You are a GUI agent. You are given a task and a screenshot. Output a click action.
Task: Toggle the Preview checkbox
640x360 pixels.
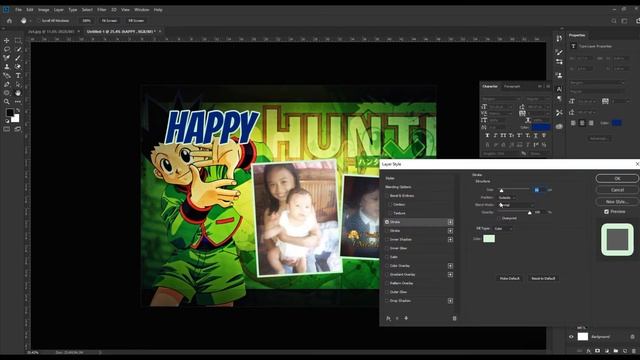coord(607,211)
